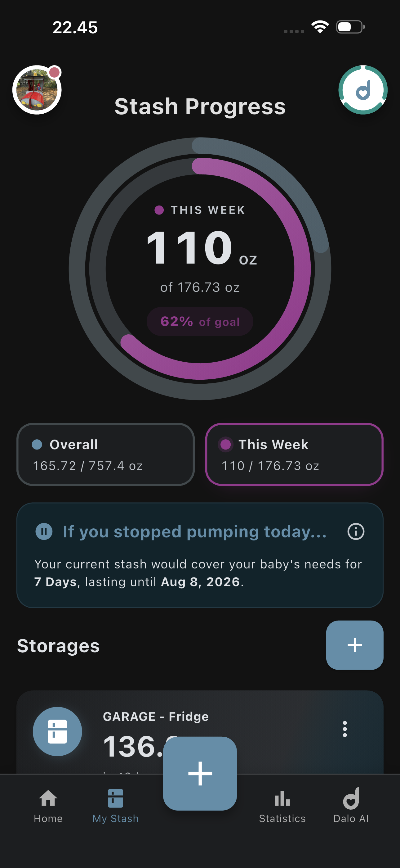Select the This Week progress card

[x=294, y=454]
